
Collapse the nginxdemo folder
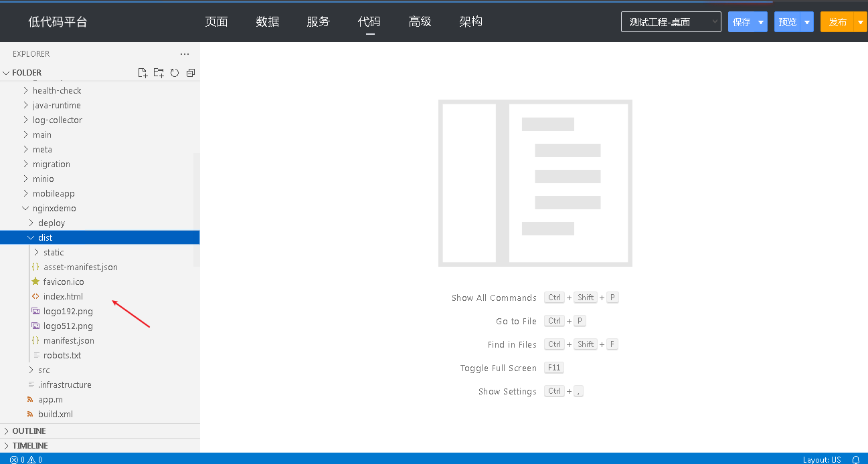(25, 208)
